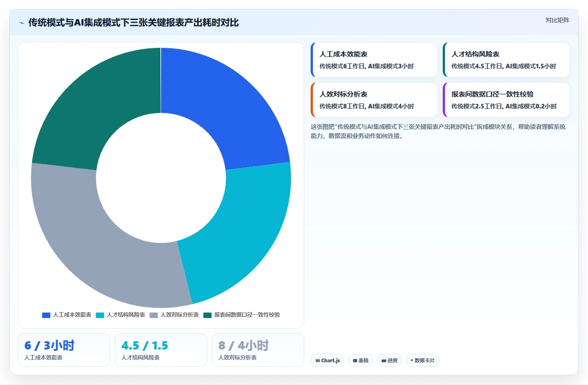Image resolution: width=588 pixels, height=385 pixels.
Task: Click the icon beside the dashboard title
Action: pyautogui.click(x=21, y=23)
